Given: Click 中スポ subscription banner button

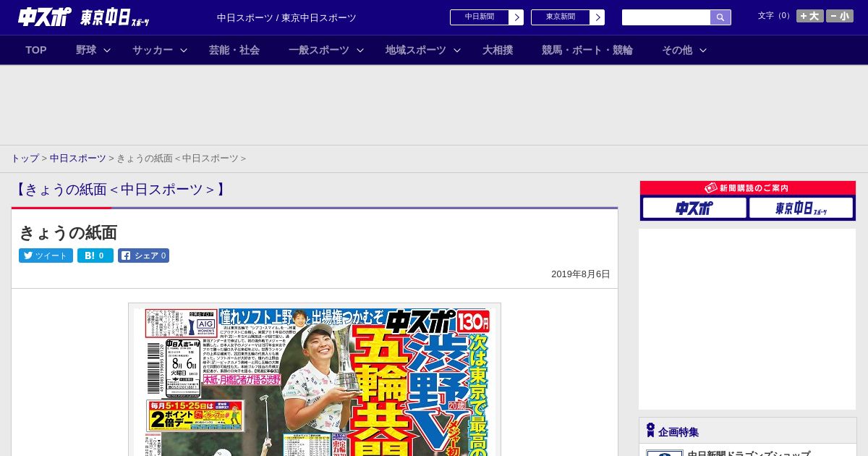Looking at the screenshot, I should click(694, 208).
